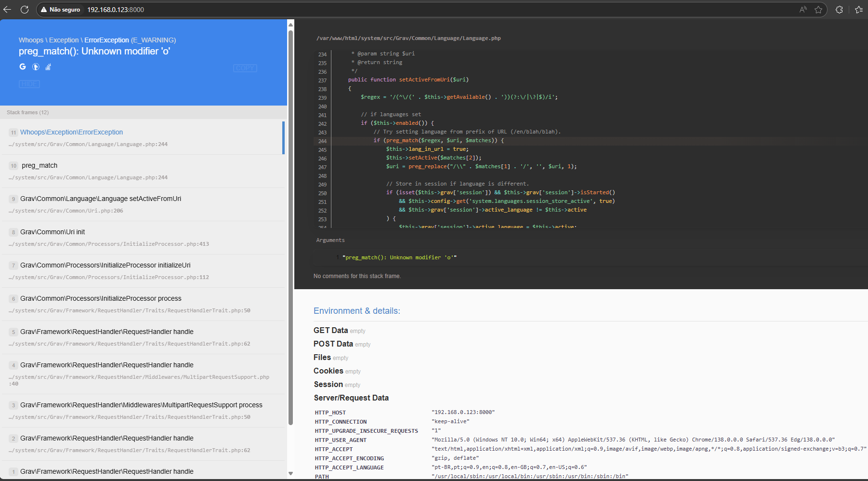Viewport: 868px width, 481px height.
Task: Select frame 9 Language setActiveFromUri
Action: click(x=101, y=199)
